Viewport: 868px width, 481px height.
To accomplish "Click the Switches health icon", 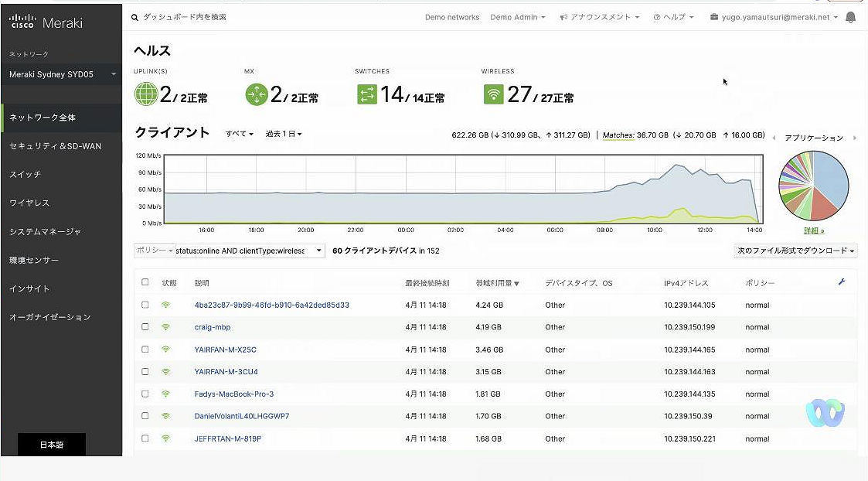I will (367, 94).
